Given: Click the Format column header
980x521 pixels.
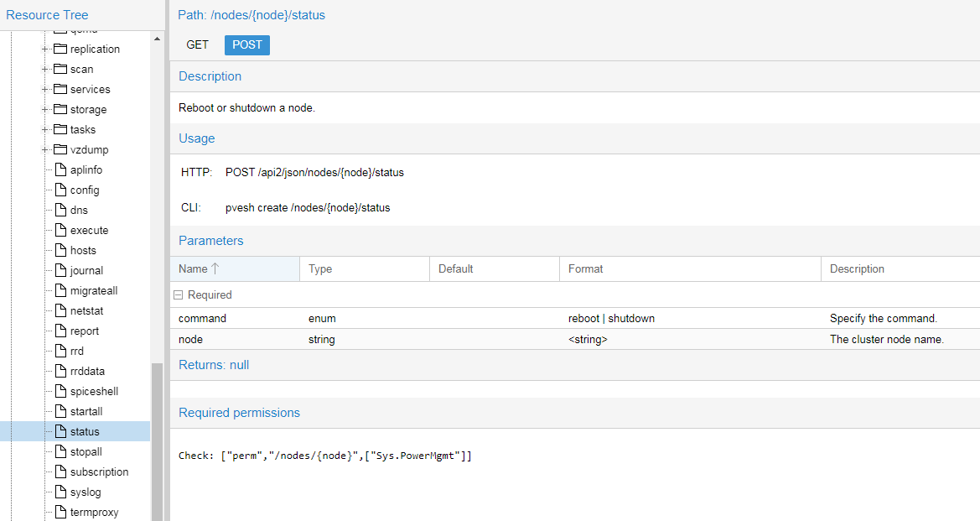Looking at the screenshot, I should (x=690, y=269).
